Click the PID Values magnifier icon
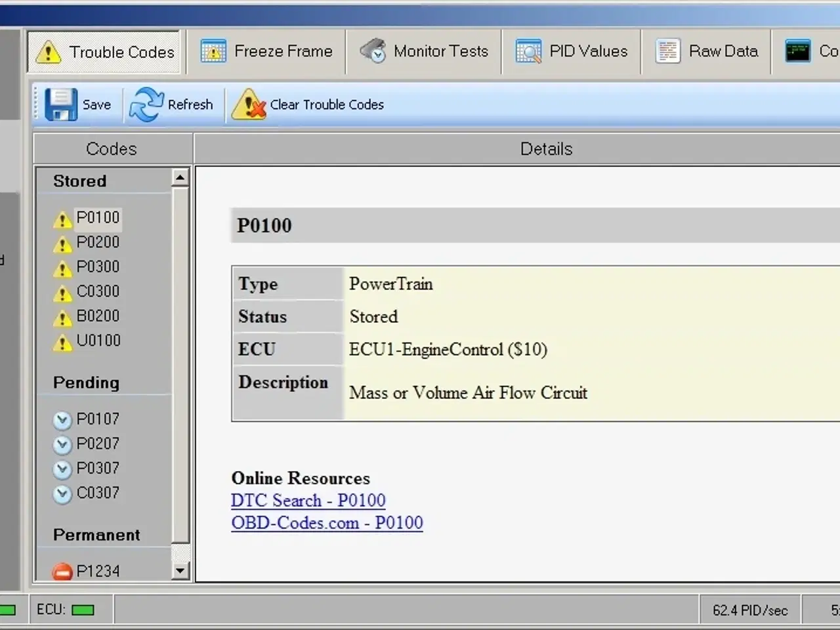The width and height of the screenshot is (840, 630). [x=528, y=51]
